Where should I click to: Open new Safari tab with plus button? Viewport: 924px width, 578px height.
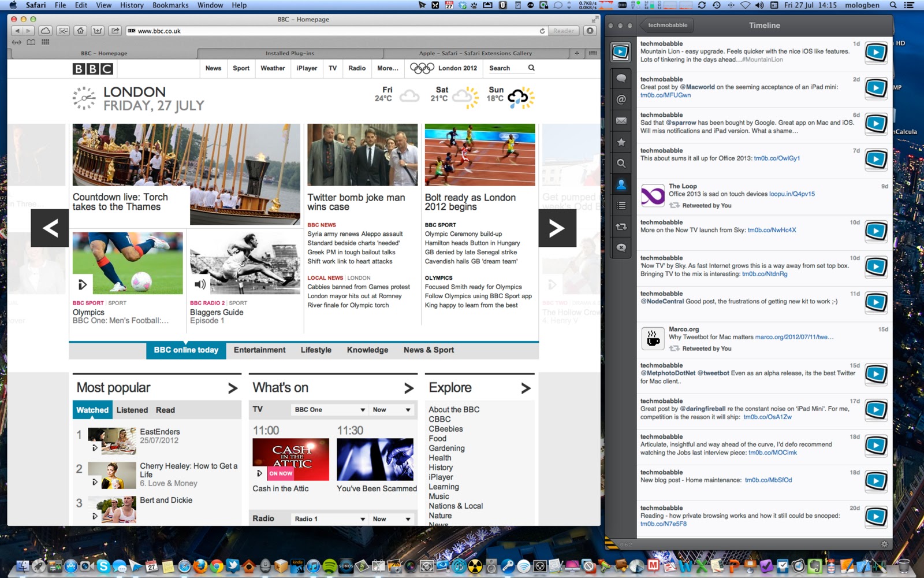point(577,53)
